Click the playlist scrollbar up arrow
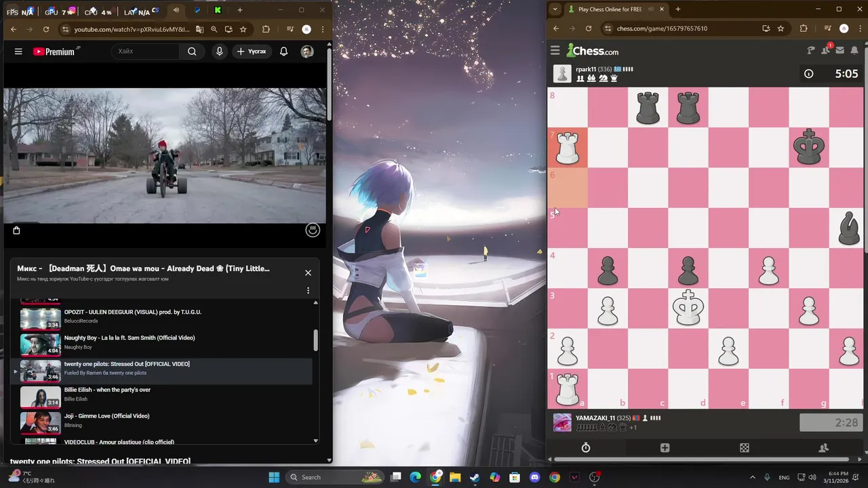 (315, 302)
